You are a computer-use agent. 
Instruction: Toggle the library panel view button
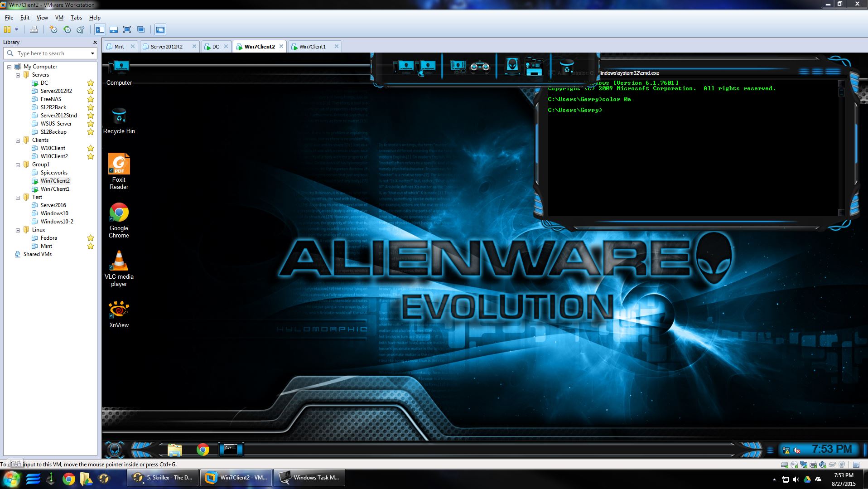(x=100, y=29)
